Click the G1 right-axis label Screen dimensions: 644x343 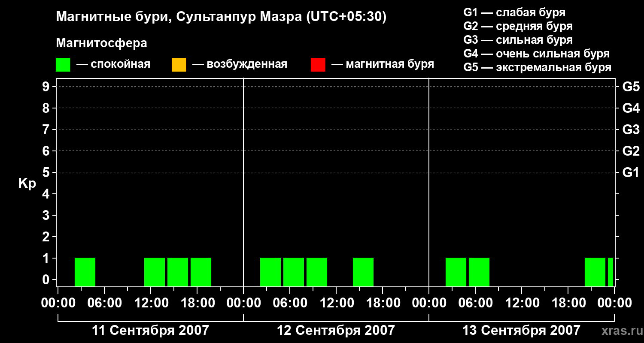[x=631, y=172]
